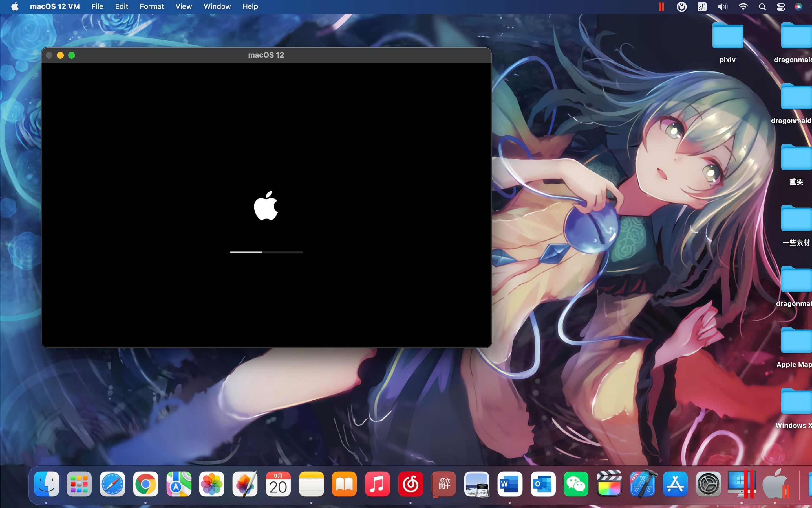Viewport: 812px width, 508px height.
Task: Open the View menu
Action: click(x=184, y=6)
